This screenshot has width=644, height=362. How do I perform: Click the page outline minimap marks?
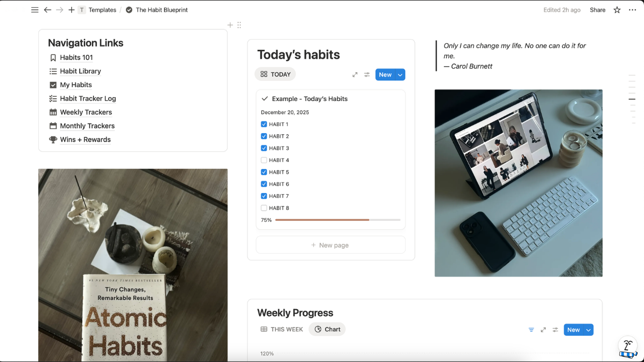click(x=632, y=99)
